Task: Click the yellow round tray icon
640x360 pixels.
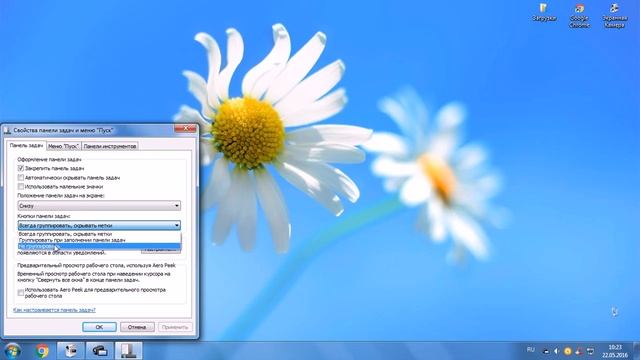Action: point(567,351)
